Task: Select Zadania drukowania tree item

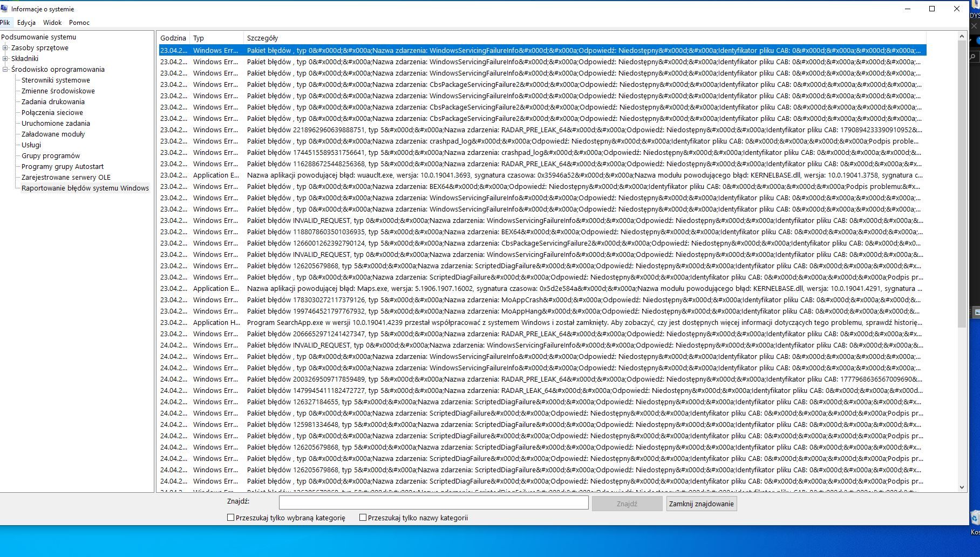Action: click(x=53, y=101)
